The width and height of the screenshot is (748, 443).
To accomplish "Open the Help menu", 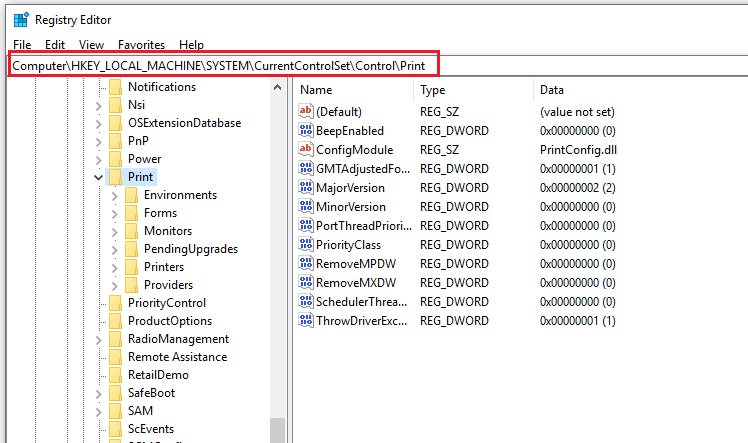I will (191, 45).
